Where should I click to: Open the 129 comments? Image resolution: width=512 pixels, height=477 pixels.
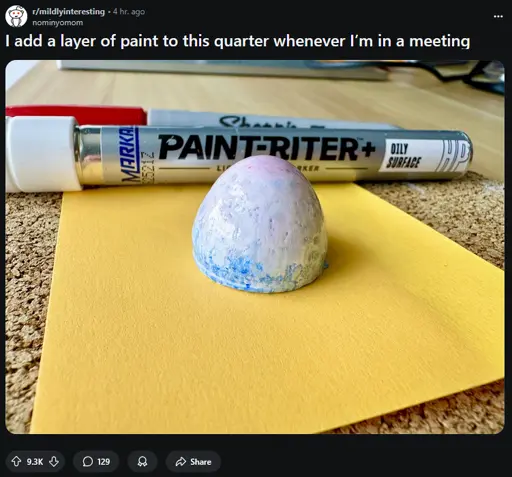pyautogui.click(x=96, y=461)
